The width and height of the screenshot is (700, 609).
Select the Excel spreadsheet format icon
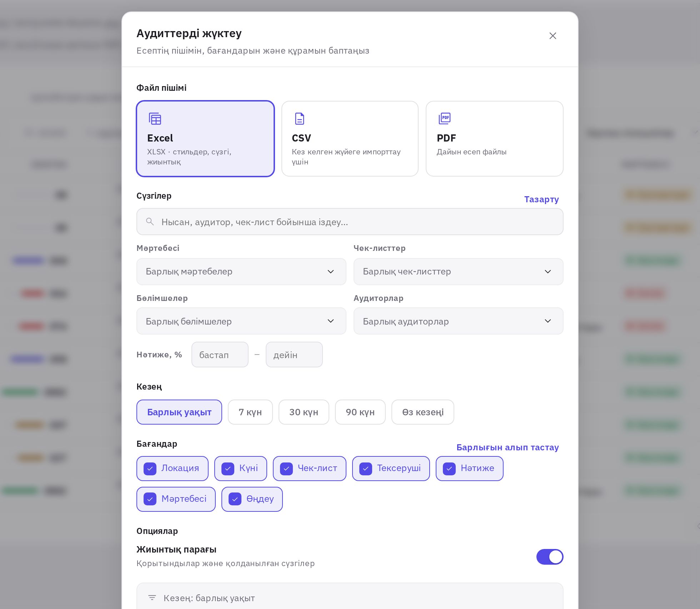pyautogui.click(x=155, y=119)
